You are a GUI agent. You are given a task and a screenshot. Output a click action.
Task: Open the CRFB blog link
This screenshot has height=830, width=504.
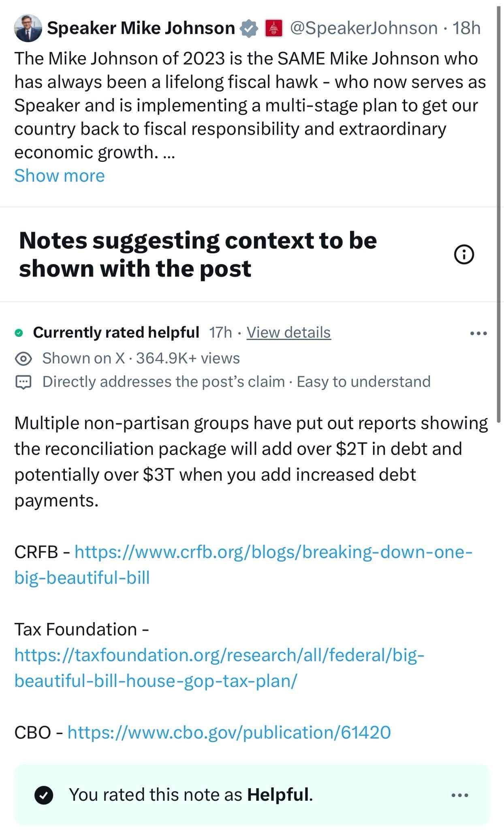pos(243,565)
